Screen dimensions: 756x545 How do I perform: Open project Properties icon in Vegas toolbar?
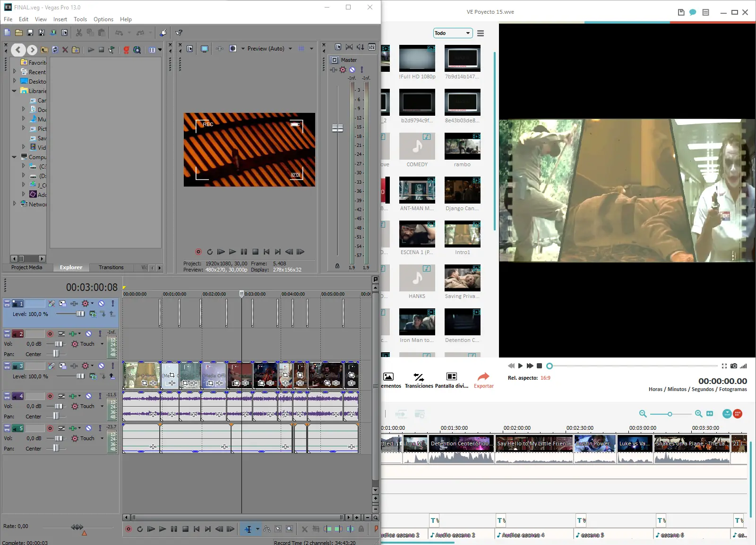(64, 33)
